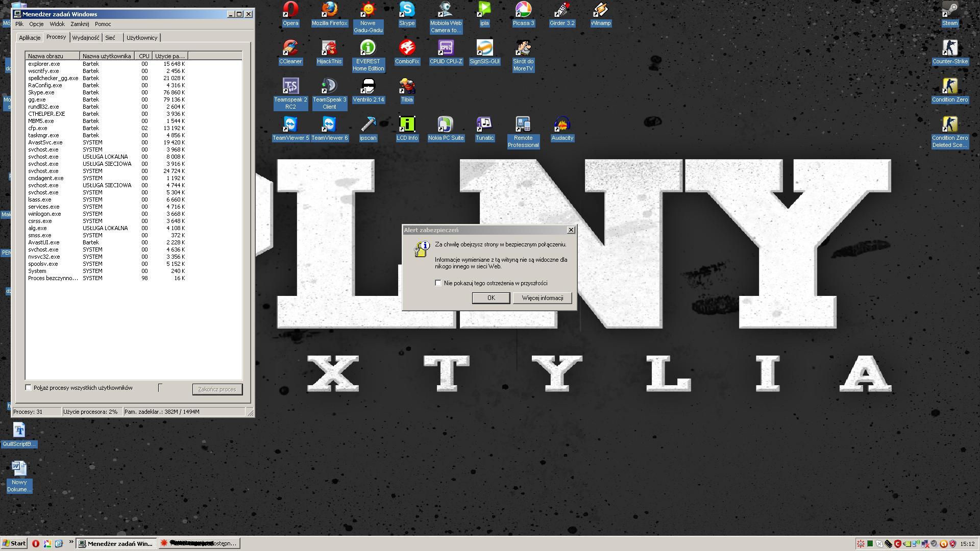Launch the Tibia game icon
Screen dimensions: 980x551
pos(407,87)
